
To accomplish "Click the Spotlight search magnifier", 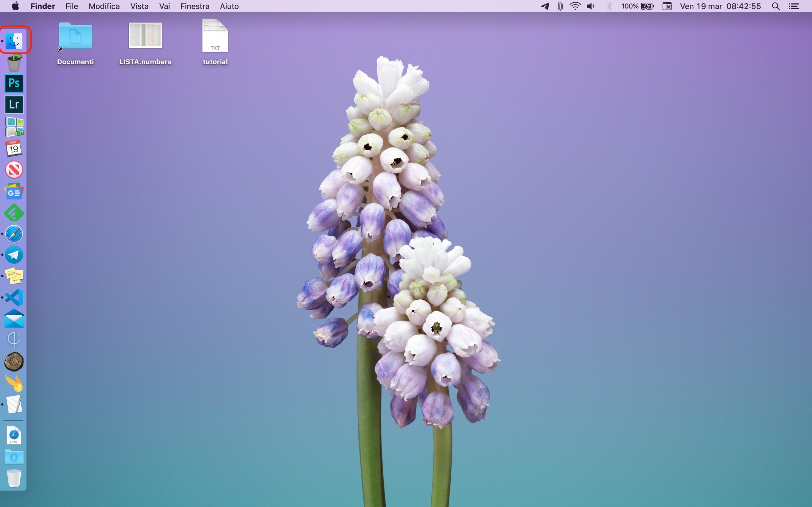I will 776,6.
